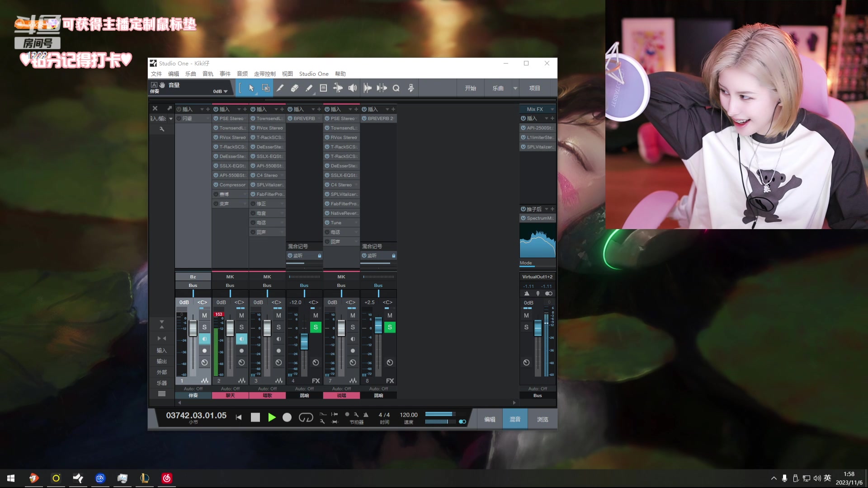Open insert menu arrow on channel 2 插入
The width and height of the screenshot is (868, 488).
click(x=239, y=109)
